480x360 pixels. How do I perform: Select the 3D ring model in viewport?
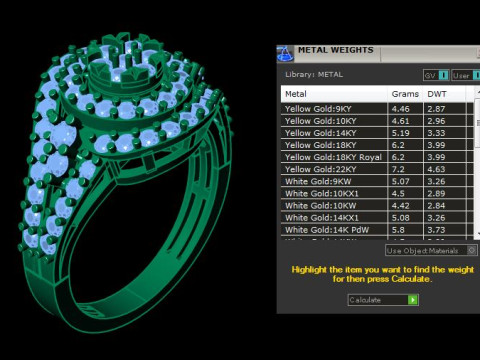[x=125, y=183]
